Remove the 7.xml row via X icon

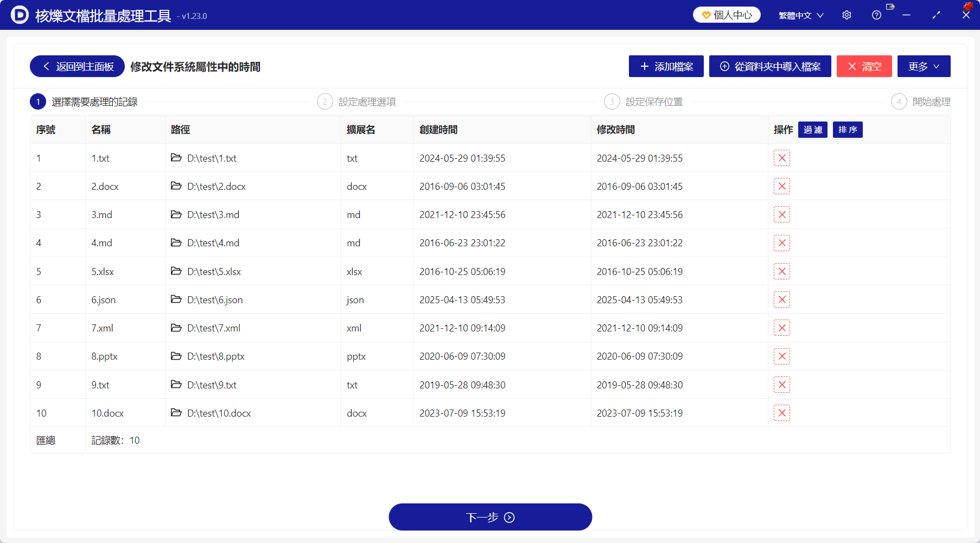click(781, 328)
